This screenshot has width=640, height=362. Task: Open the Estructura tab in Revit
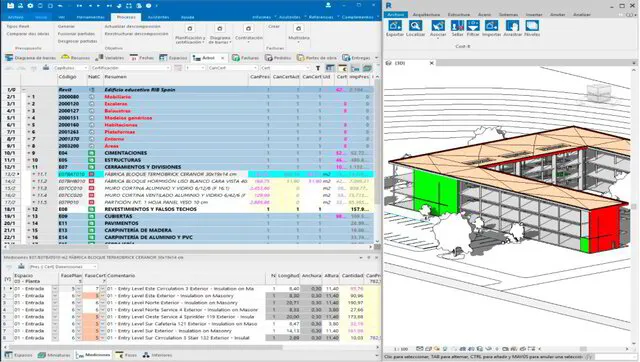459,15
